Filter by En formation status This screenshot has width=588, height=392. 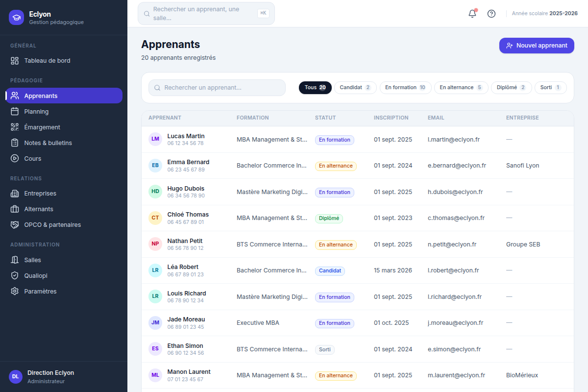click(x=406, y=88)
